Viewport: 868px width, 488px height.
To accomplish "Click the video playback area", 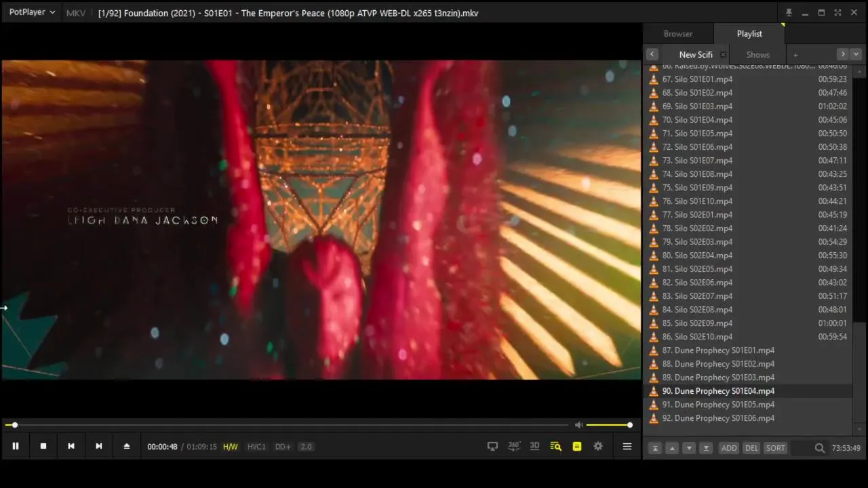I will pos(321,220).
